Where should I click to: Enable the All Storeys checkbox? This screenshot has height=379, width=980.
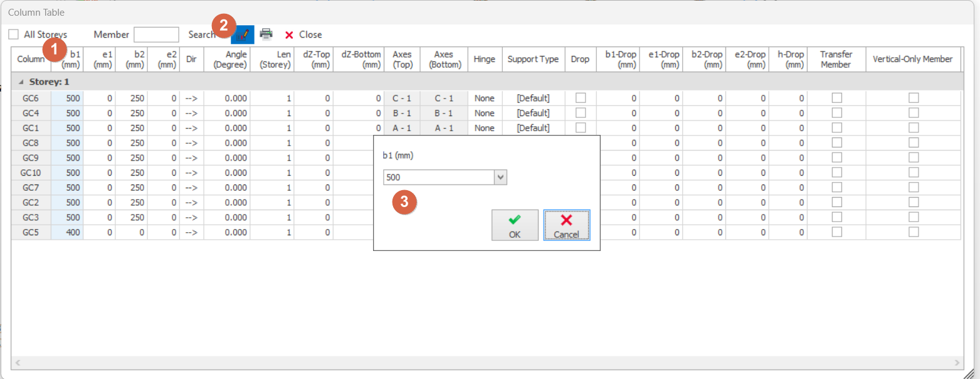click(14, 35)
